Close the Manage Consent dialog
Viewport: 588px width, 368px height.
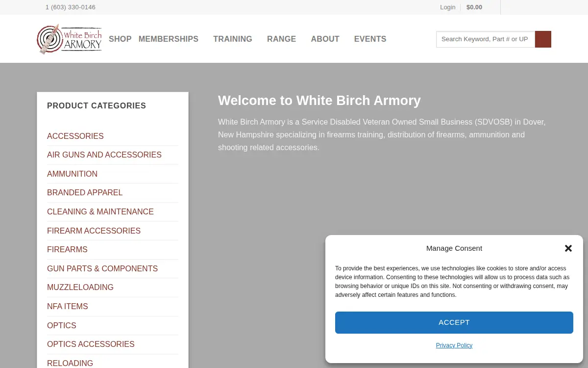[x=568, y=248]
